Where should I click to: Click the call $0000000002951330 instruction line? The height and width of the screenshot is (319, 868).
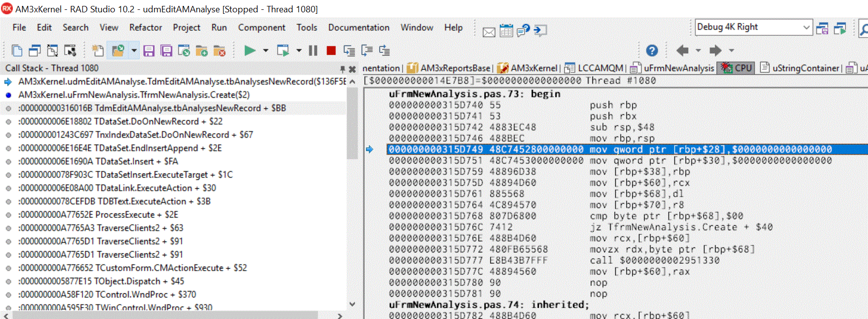(627, 260)
